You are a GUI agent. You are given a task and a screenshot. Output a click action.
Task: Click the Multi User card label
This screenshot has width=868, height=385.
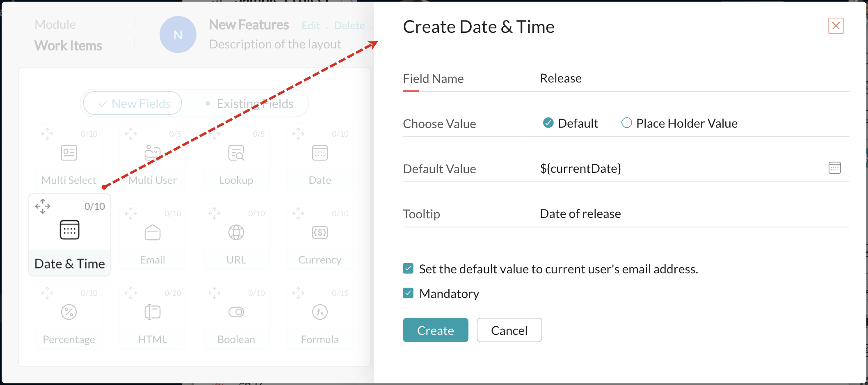[153, 180]
